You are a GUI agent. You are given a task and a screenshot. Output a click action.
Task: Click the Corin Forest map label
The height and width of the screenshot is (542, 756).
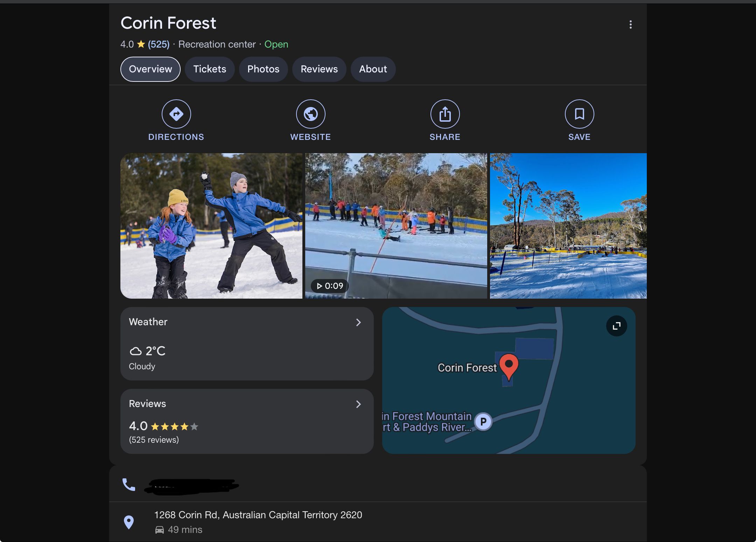click(x=467, y=368)
